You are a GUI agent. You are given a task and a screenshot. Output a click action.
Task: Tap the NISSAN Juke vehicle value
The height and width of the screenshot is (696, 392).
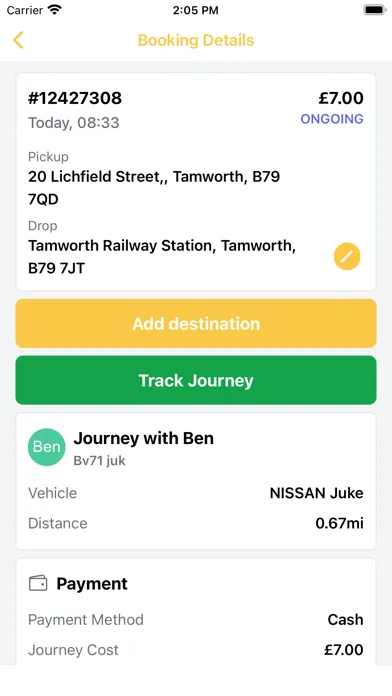click(317, 493)
